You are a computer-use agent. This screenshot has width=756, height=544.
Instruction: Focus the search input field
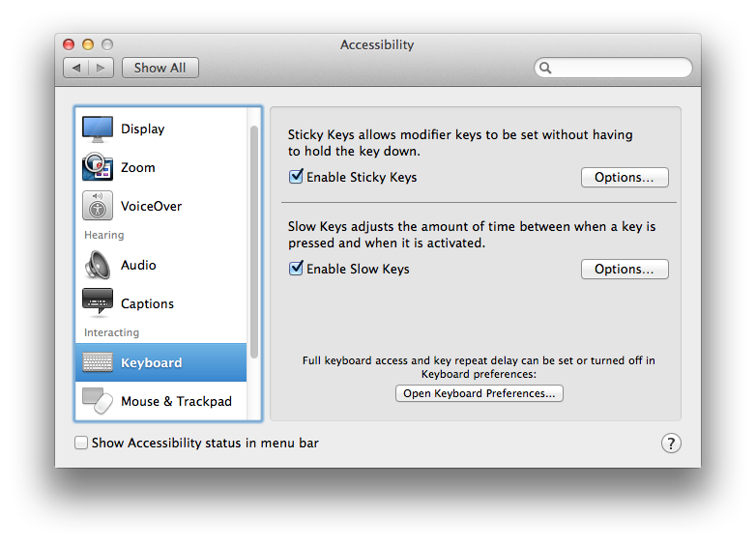point(613,68)
